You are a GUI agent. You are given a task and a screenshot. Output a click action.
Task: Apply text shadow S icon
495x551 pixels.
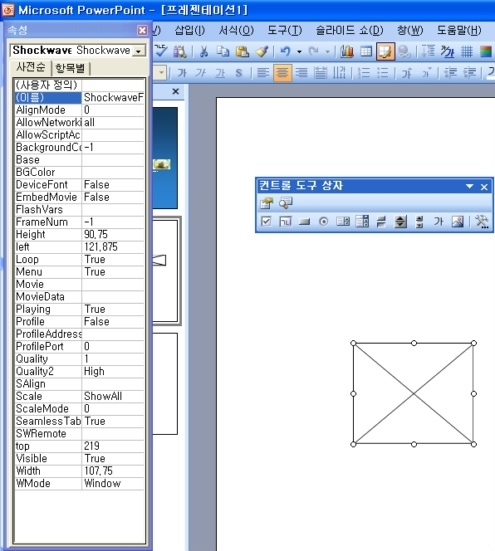(x=239, y=73)
